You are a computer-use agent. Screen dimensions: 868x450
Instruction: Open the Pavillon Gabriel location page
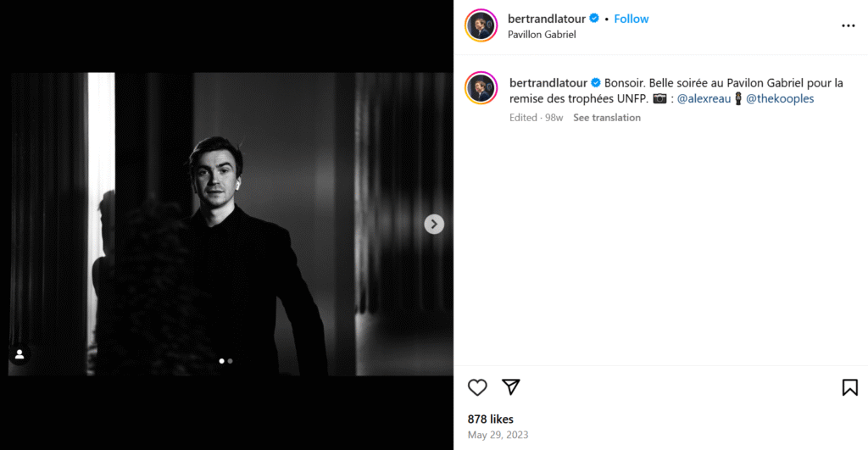click(x=542, y=35)
